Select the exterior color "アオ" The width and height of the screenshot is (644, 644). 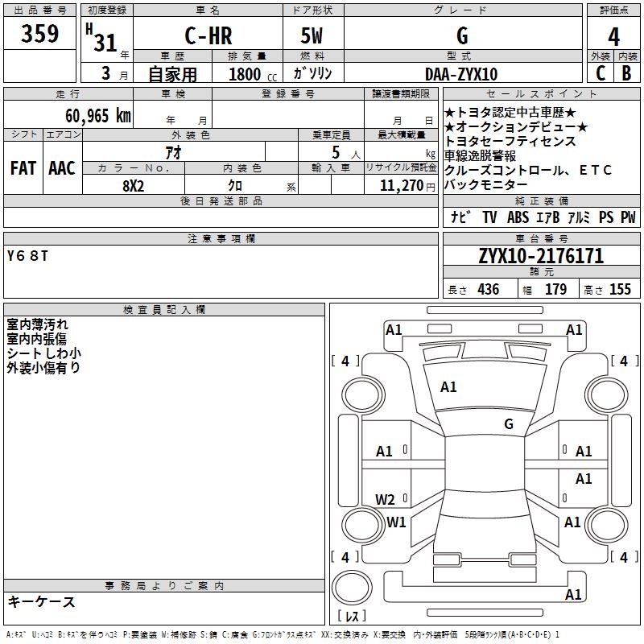pos(173,152)
